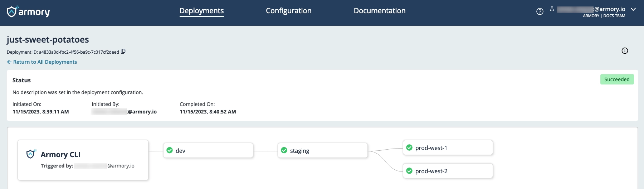Click the prod-west-2 success checkmark

[x=409, y=171]
